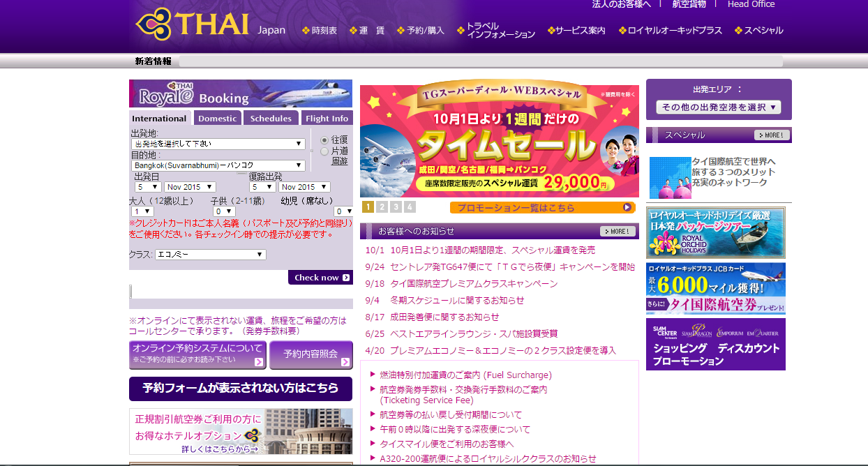The height and width of the screenshot is (466, 868).
Task: Open the 燃油特別付加運賃 Fuel Surcharge link
Action: (x=465, y=375)
